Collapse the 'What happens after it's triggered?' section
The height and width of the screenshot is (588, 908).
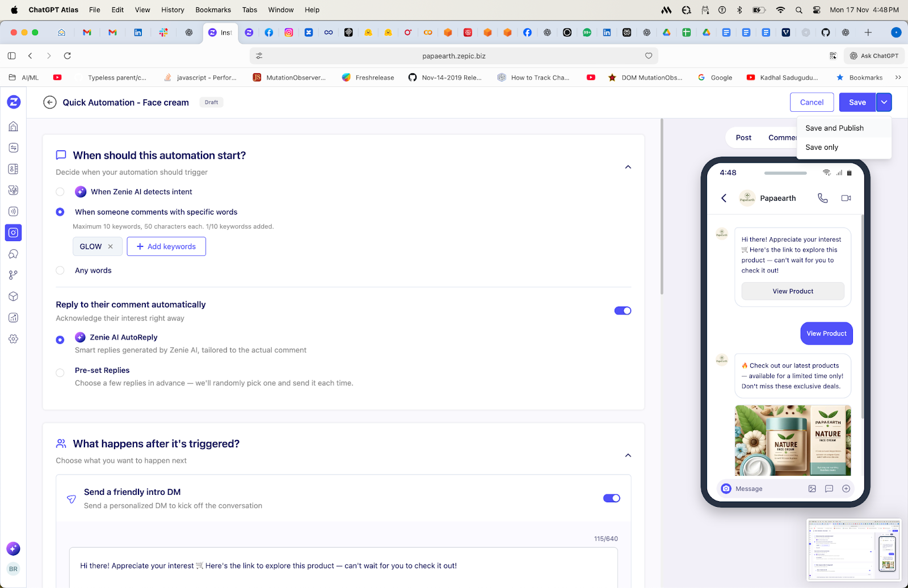coord(628,455)
